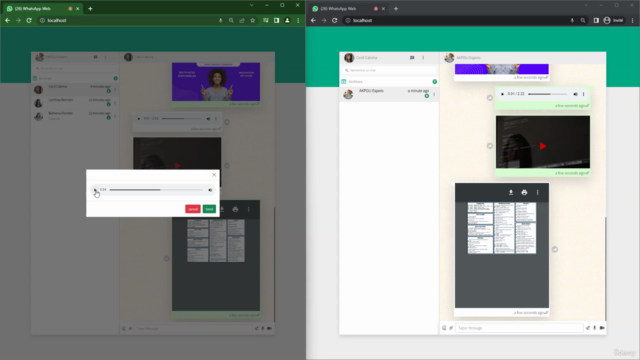
Task: Select the Cynthea Remsen chat in the left window
Action: coord(75,102)
